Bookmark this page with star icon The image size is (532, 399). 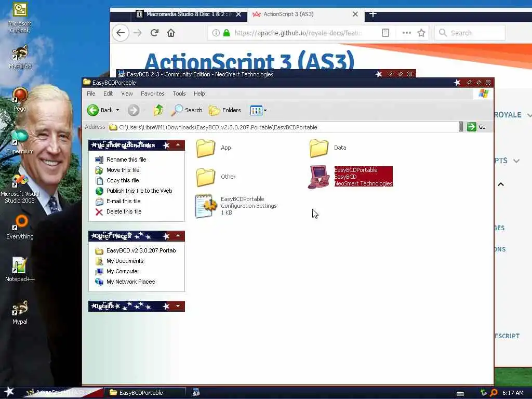[421, 33]
